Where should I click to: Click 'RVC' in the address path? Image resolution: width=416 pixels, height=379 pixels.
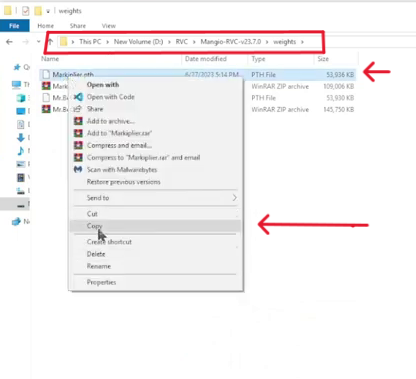pos(182,42)
